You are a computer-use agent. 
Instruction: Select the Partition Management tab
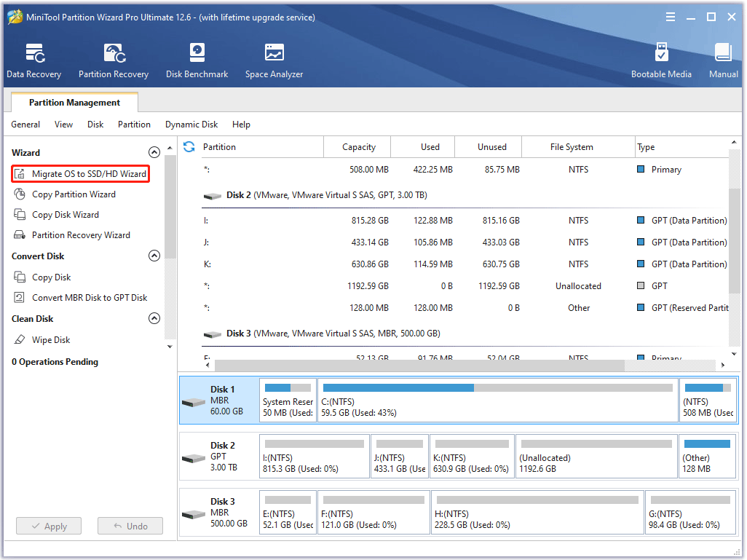(74, 103)
